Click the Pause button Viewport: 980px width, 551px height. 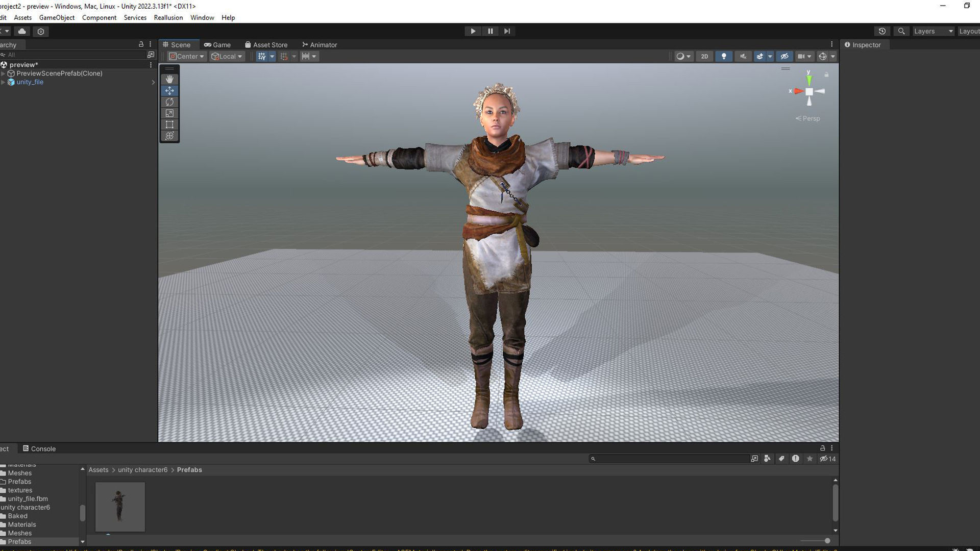pos(490,31)
